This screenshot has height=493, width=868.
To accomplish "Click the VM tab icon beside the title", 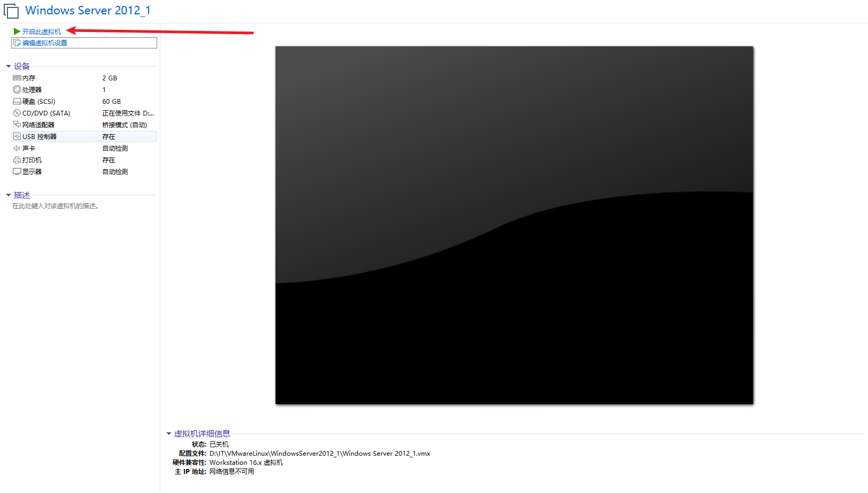I will pos(11,10).
